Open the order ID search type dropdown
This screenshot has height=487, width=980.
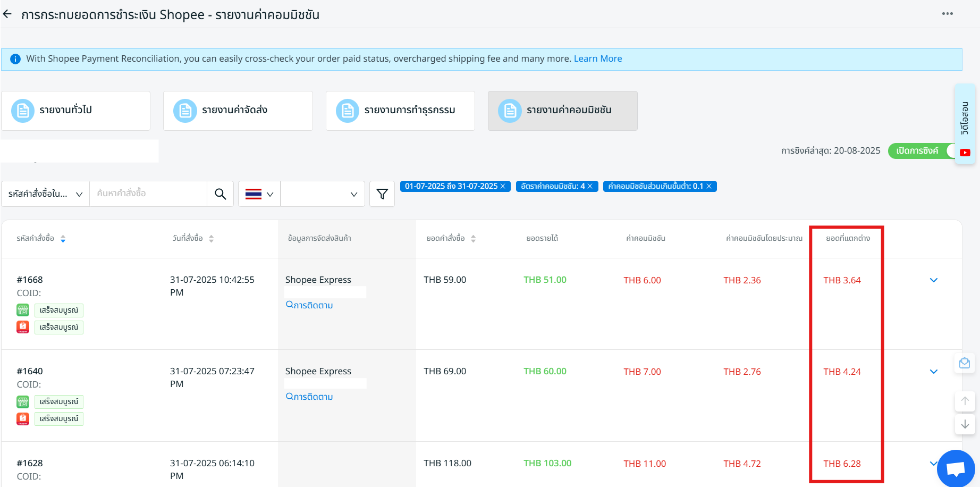click(x=46, y=194)
